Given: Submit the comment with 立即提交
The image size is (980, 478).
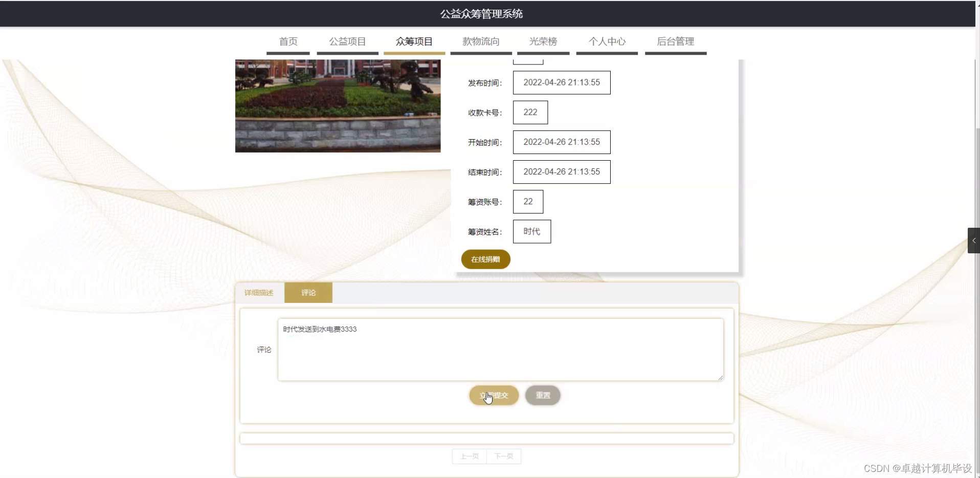Looking at the screenshot, I should point(494,395).
